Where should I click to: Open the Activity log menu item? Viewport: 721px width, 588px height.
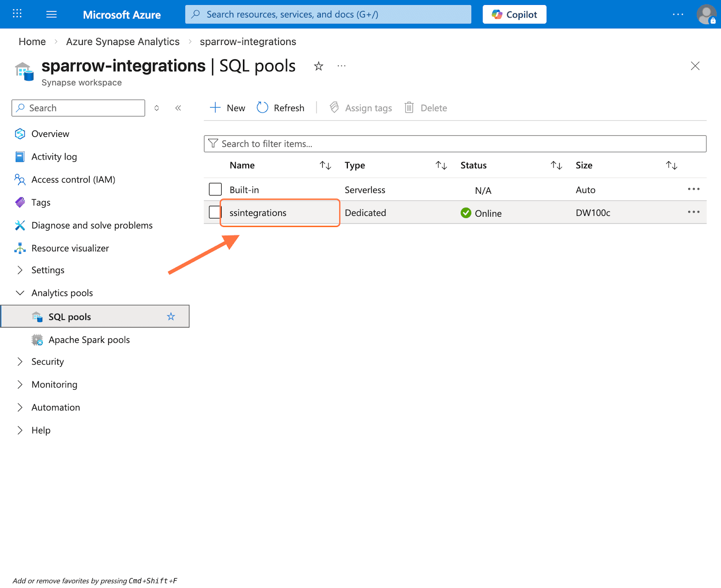coord(54,157)
